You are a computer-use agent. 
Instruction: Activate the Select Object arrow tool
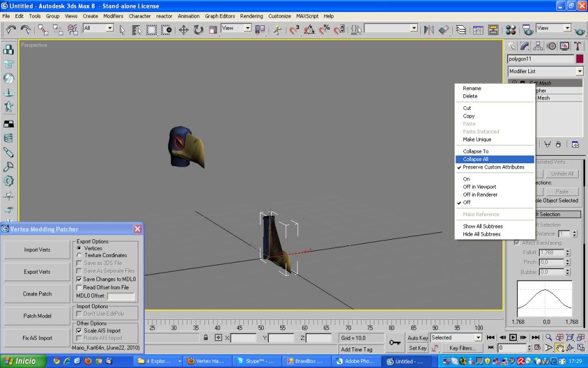point(122,30)
